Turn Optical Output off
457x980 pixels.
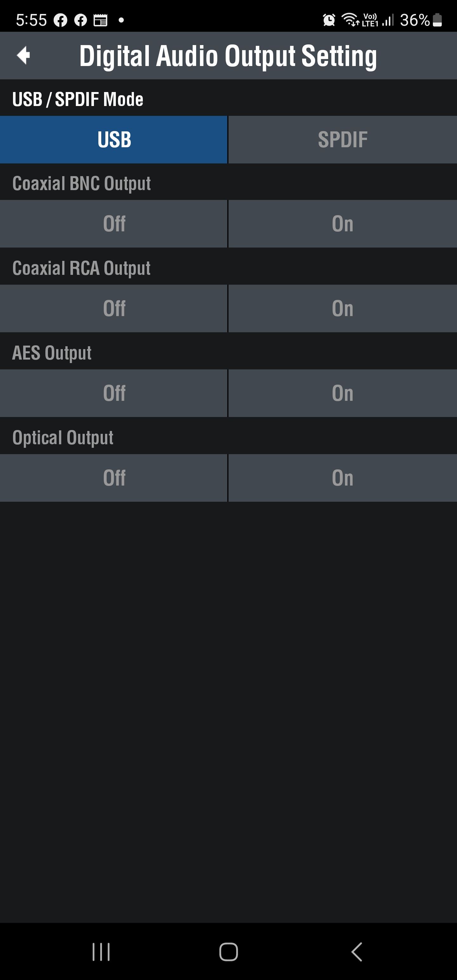(x=114, y=478)
